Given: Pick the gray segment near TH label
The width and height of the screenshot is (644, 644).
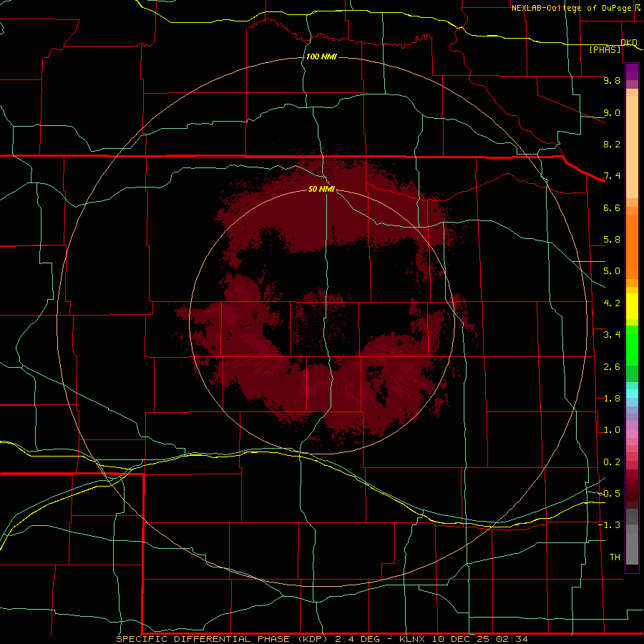Looking at the screenshot, I should tap(632, 549).
